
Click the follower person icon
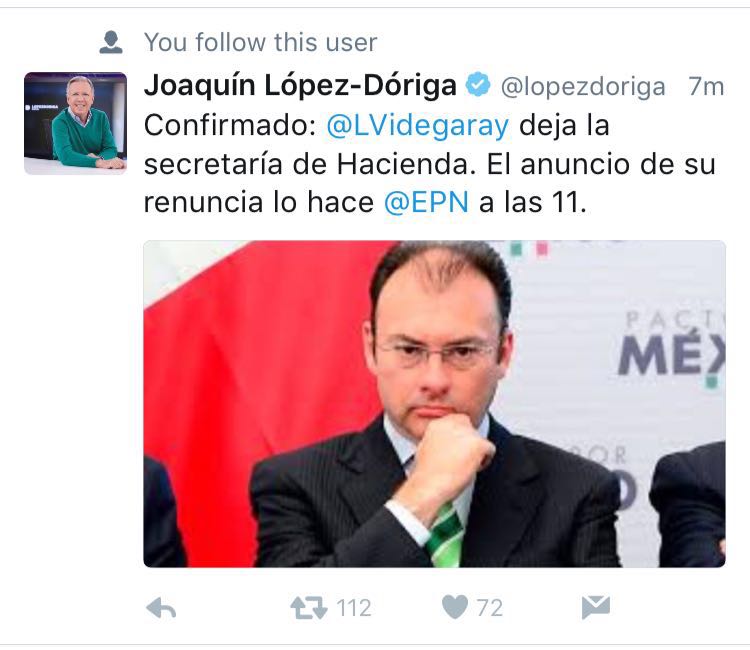(111, 42)
